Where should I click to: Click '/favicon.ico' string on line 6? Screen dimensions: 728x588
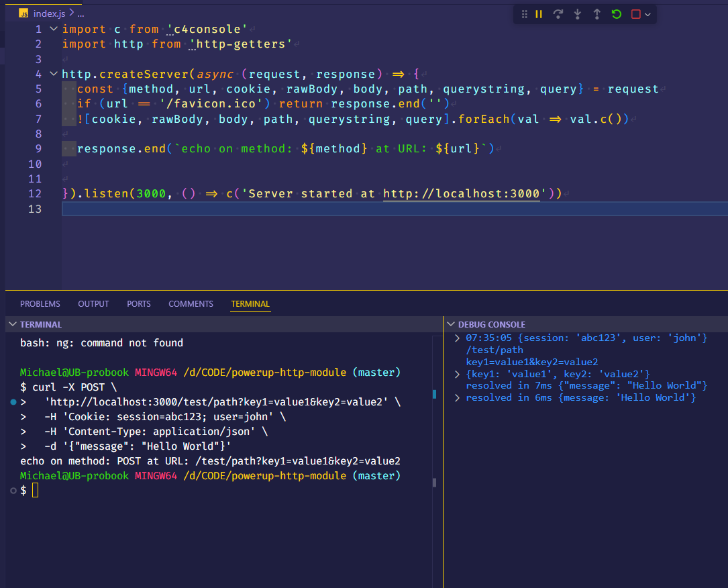[211, 103]
